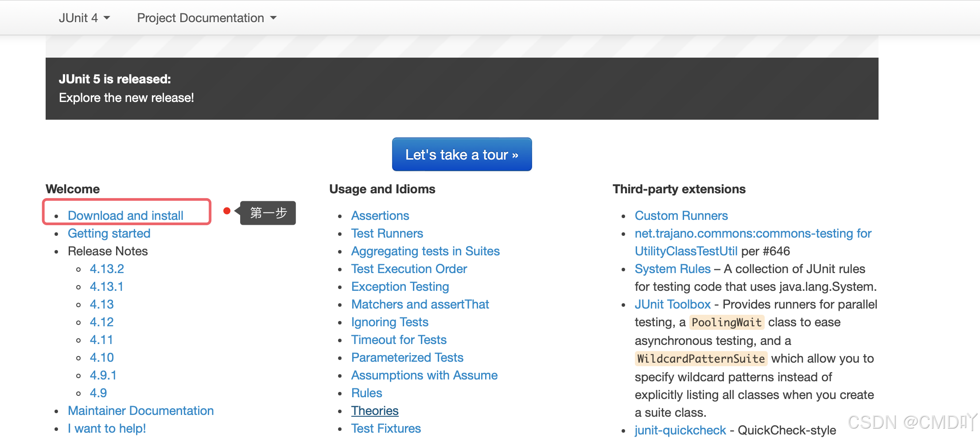Open the Timeout for Tests page
The width and height of the screenshot is (980, 438).
coord(399,340)
